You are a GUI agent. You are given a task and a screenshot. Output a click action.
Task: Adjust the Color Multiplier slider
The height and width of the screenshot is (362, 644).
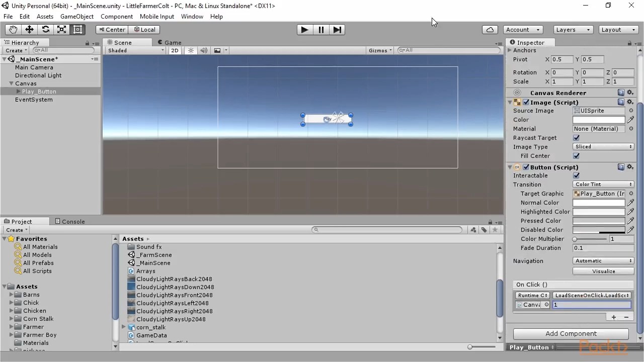tap(590, 239)
